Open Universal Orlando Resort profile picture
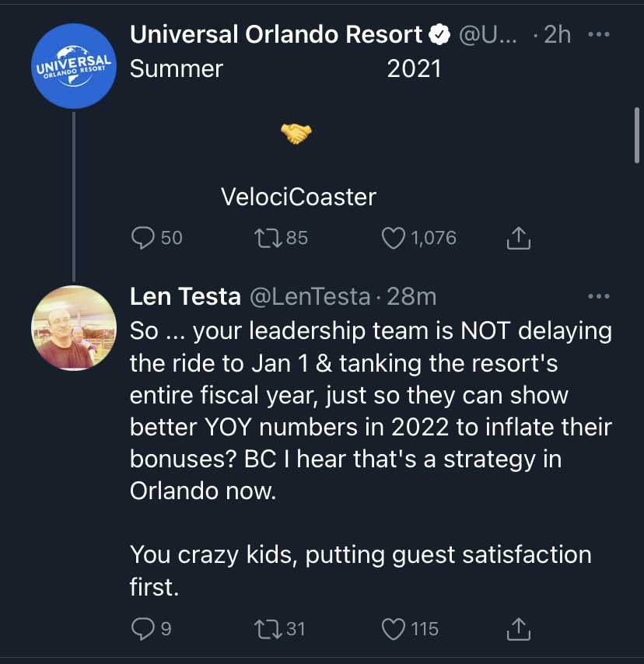644x664 pixels. [73, 66]
